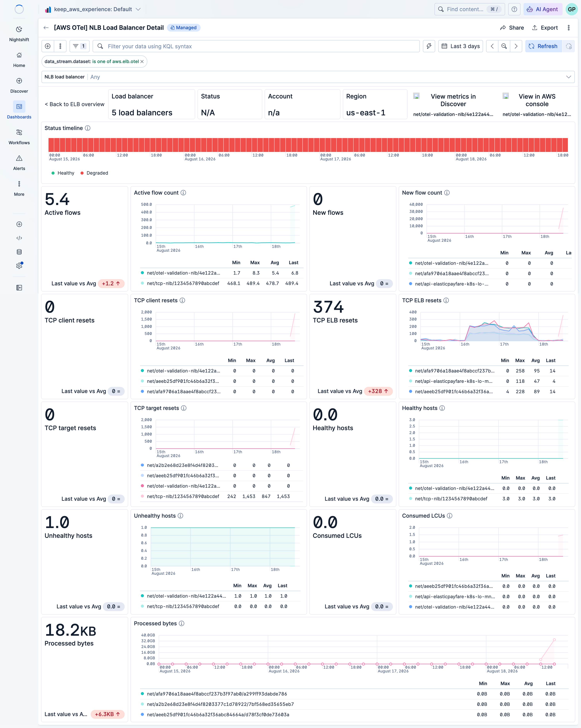Click the 18.2KB Processed bytes metric
This screenshot has width=581, height=728.
[70, 630]
